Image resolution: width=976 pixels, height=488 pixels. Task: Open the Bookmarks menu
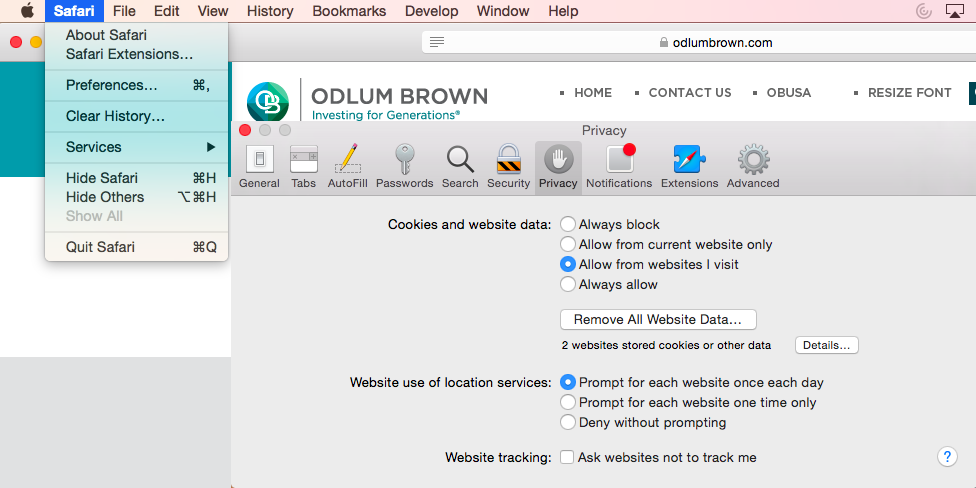pos(349,11)
